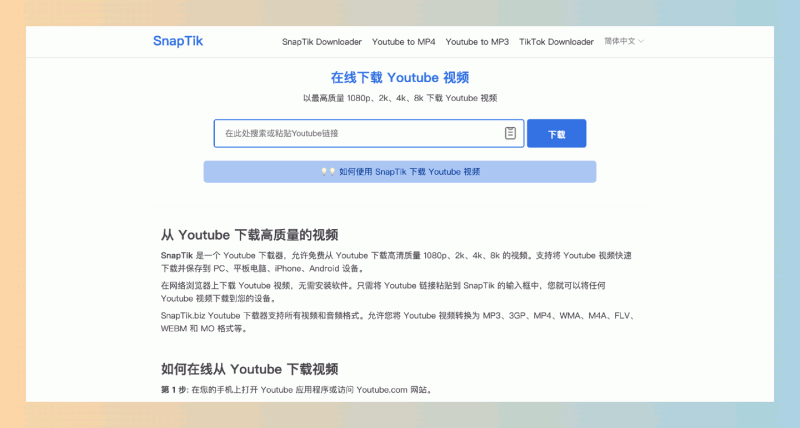Viewport: 800px width, 428px height.
Task: Click the bold SnapTik word in paragraph
Action: 177,256
